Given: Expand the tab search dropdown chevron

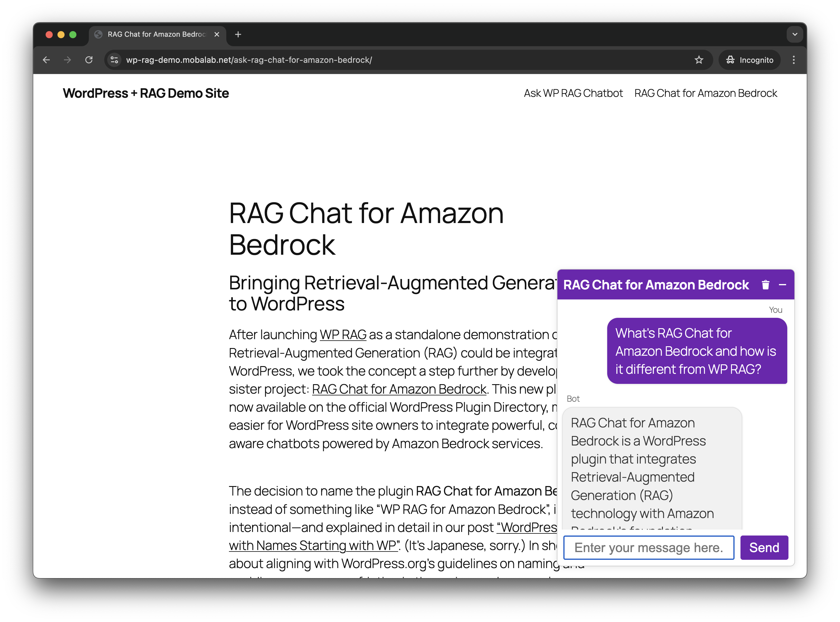Looking at the screenshot, I should tap(794, 34).
